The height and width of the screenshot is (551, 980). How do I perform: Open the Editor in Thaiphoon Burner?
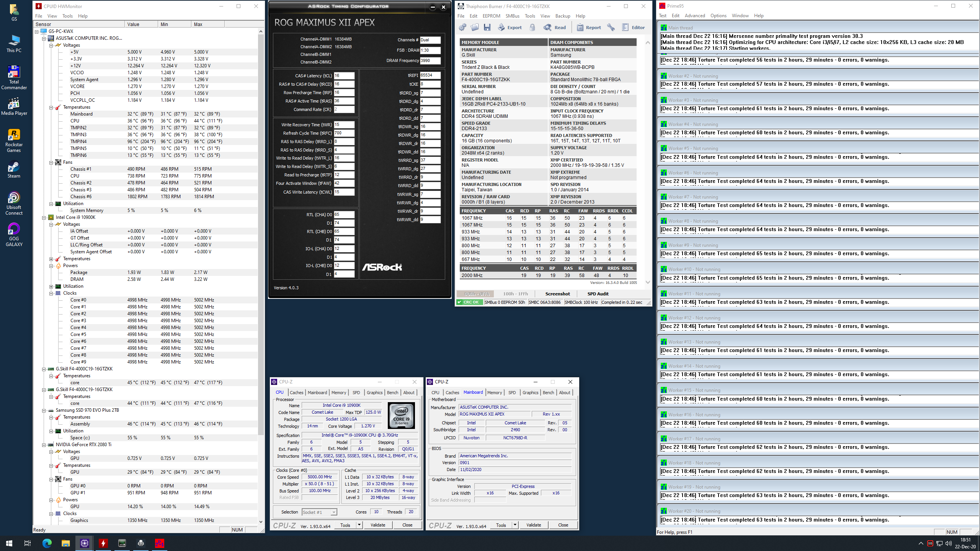click(x=633, y=27)
